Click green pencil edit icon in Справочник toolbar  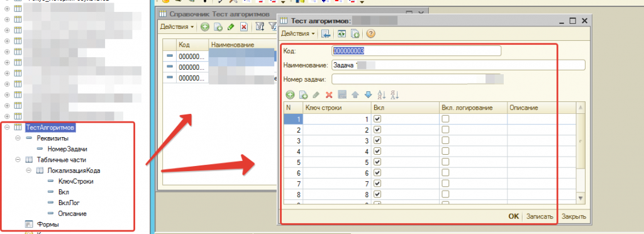tap(230, 27)
